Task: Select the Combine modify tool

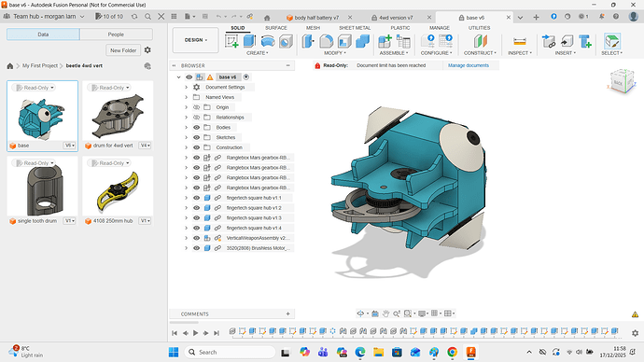Action: (362, 41)
